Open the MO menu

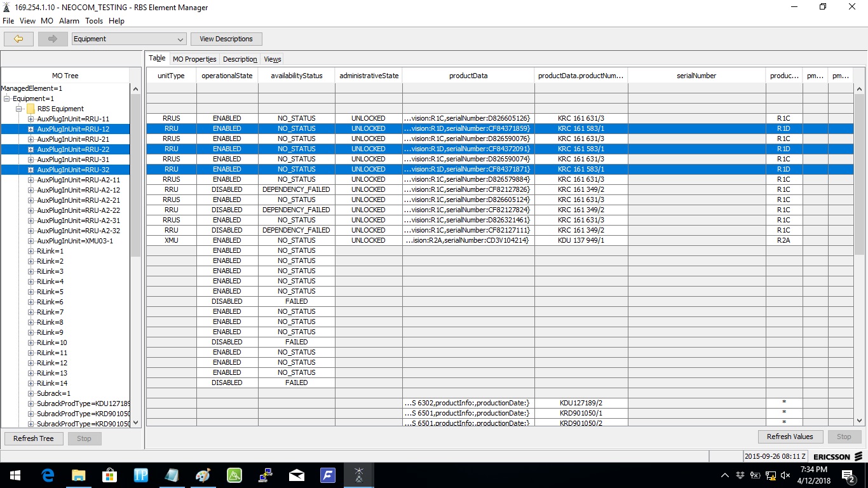click(47, 21)
